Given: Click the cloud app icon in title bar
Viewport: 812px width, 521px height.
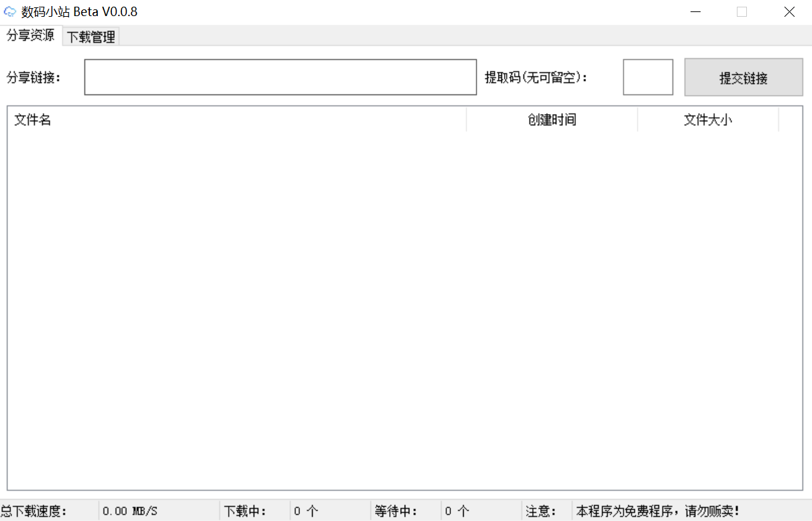Looking at the screenshot, I should coord(10,11).
